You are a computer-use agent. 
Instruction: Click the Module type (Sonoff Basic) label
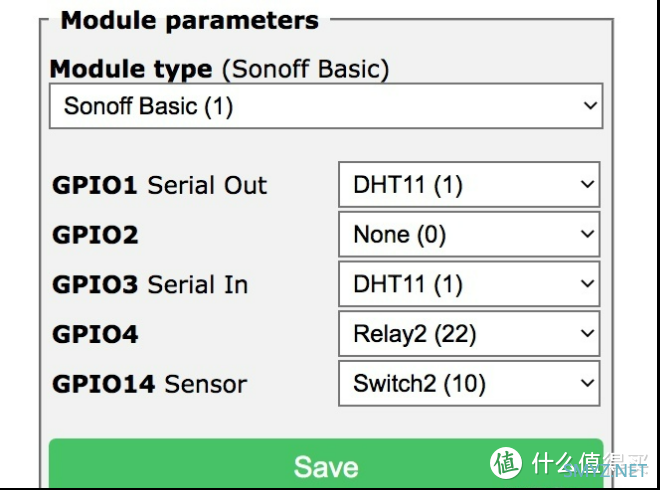(x=219, y=69)
